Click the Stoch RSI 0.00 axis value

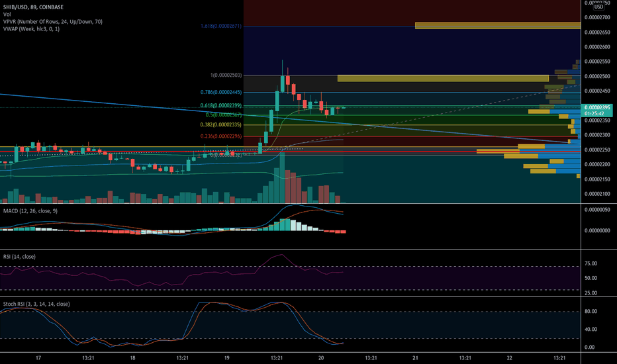[x=589, y=347]
